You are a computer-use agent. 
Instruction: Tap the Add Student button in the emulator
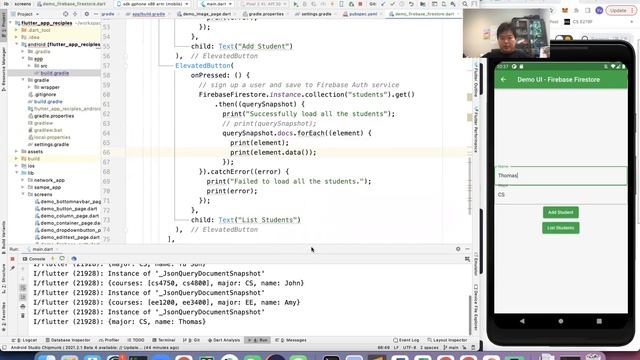click(560, 212)
